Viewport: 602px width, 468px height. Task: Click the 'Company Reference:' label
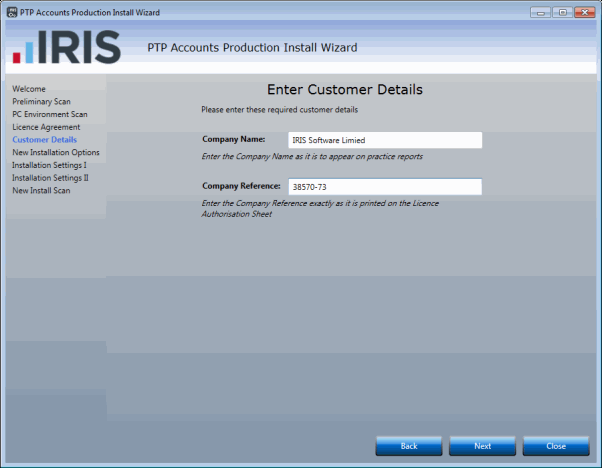tap(241, 186)
